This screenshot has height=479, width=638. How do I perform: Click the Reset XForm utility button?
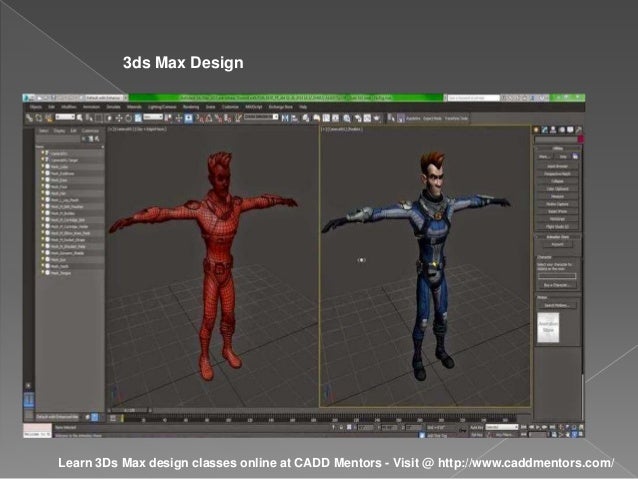pos(557,211)
